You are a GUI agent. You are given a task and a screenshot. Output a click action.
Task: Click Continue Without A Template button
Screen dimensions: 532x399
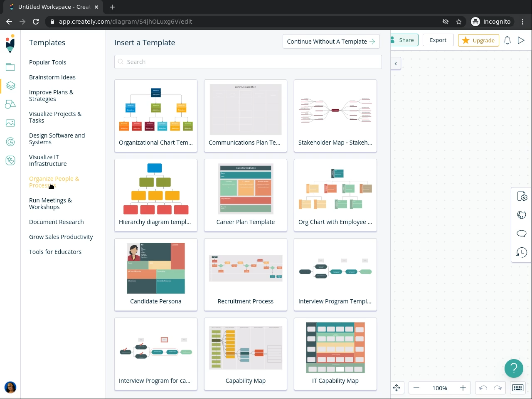coord(331,42)
